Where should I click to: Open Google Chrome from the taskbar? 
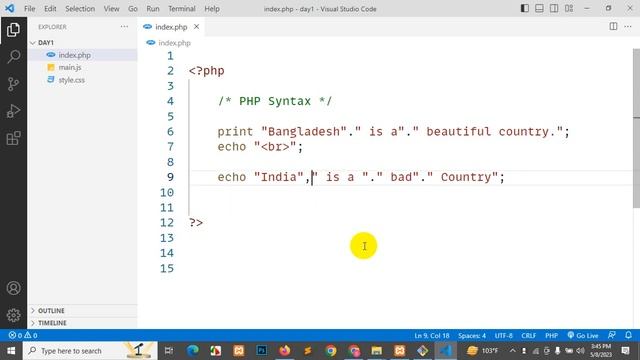click(331, 351)
